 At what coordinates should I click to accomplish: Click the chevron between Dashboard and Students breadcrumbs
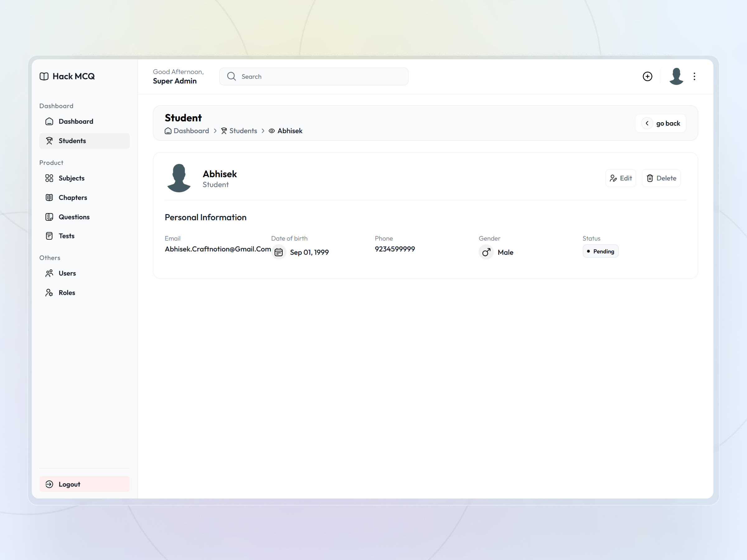click(215, 131)
